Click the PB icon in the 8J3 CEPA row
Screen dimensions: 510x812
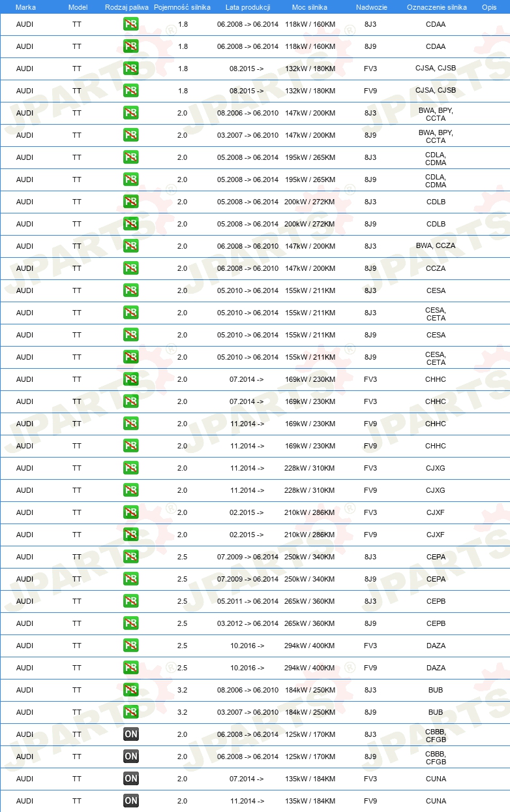tap(131, 557)
